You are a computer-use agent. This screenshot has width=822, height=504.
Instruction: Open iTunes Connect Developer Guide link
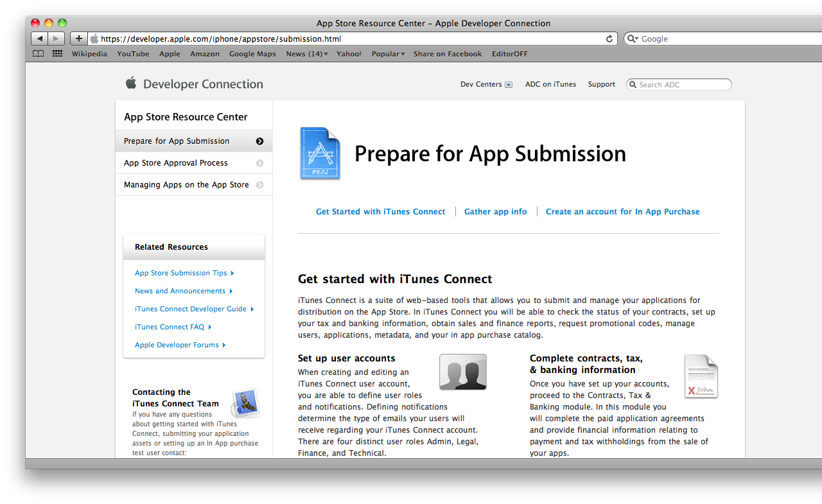coord(195,309)
